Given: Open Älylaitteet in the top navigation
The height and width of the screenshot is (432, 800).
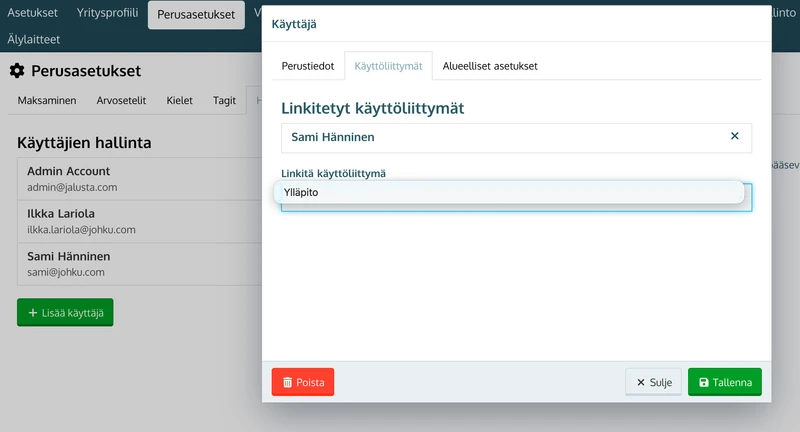Looking at the screenshot, I should click(x=33, y=39).
